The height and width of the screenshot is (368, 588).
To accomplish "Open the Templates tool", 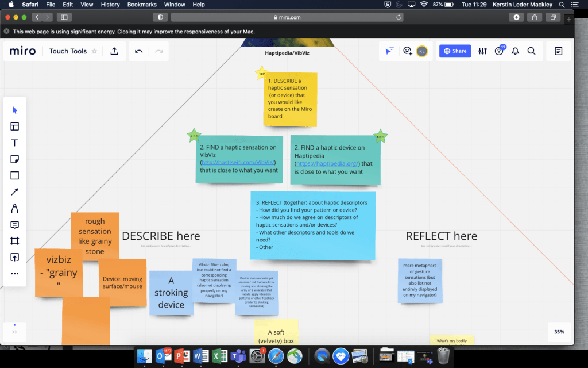I will (x=15, y=126).
